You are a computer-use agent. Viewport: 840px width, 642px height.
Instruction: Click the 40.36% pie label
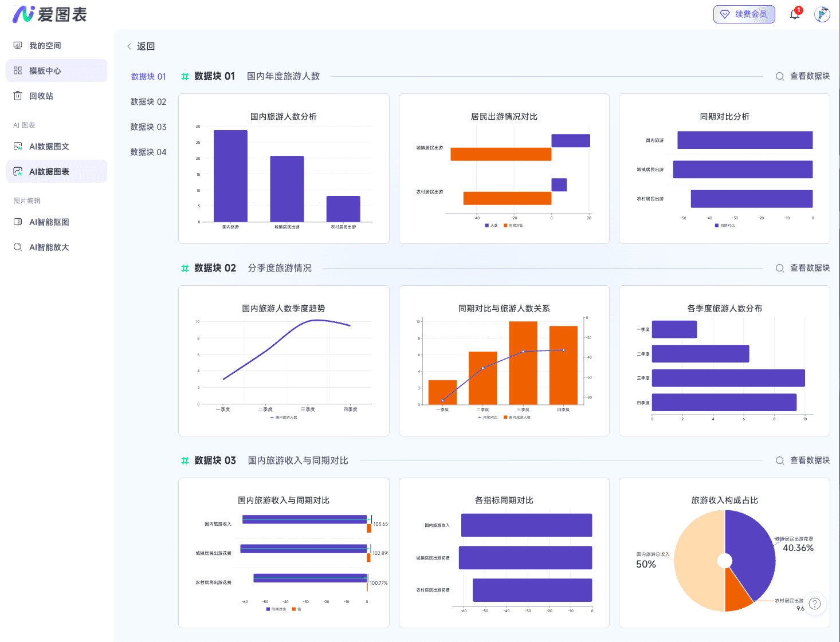point(798,548)
